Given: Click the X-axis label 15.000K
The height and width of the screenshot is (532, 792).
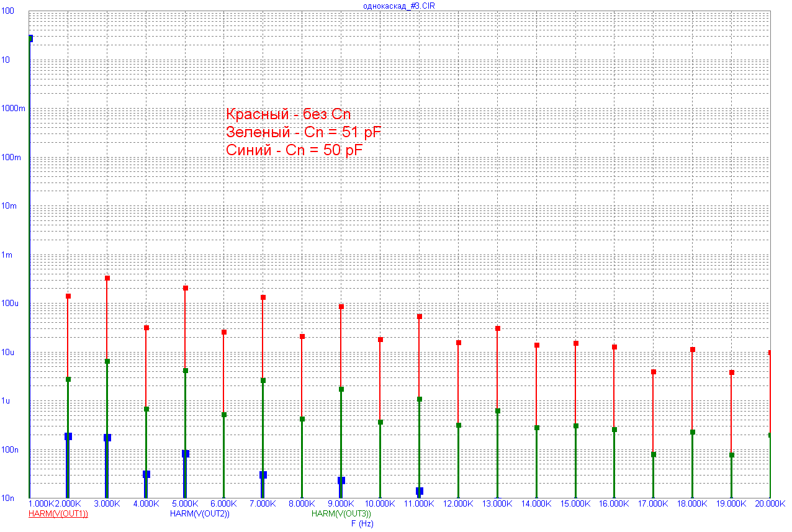Looking at the screenshot, I should pos(575,503).
